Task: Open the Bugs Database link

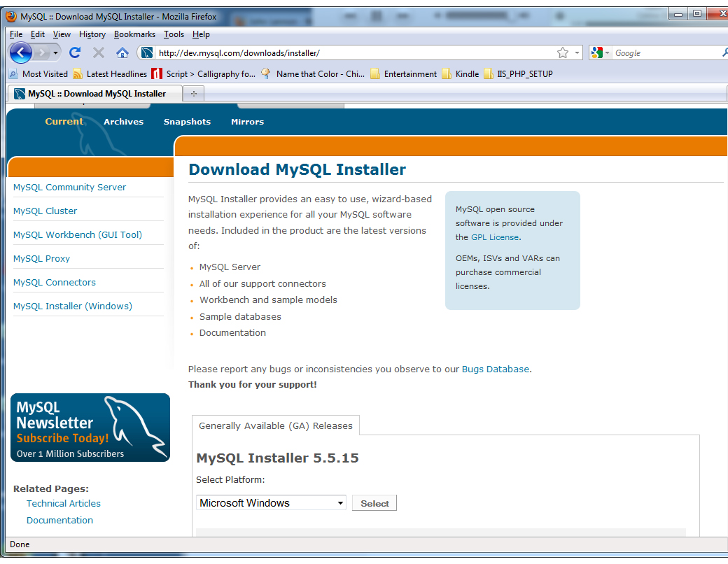Action: tap(496, 369)
